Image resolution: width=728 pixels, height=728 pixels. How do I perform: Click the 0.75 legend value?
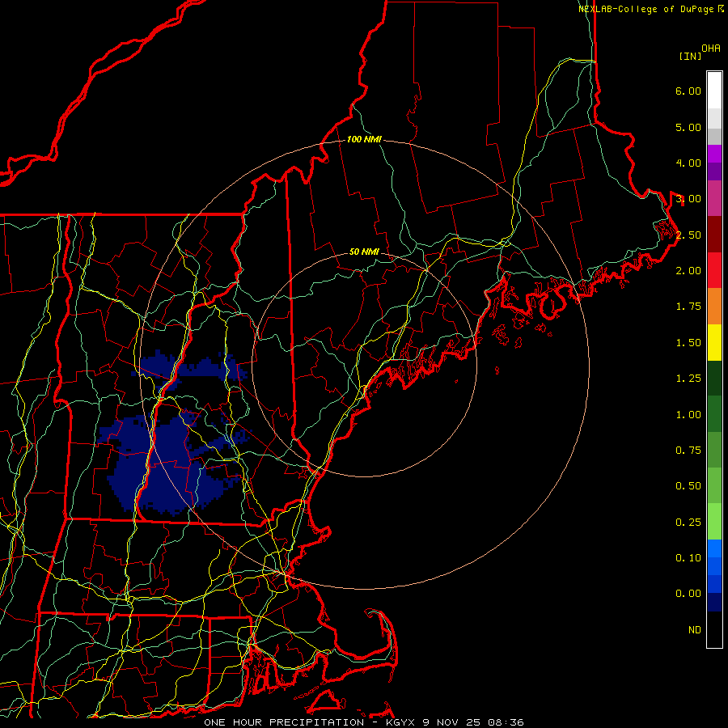688,451
